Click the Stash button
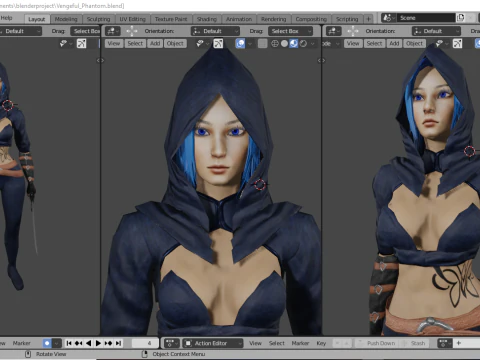The width and height of the screenshot is (480, 360). tap(414, 343)
